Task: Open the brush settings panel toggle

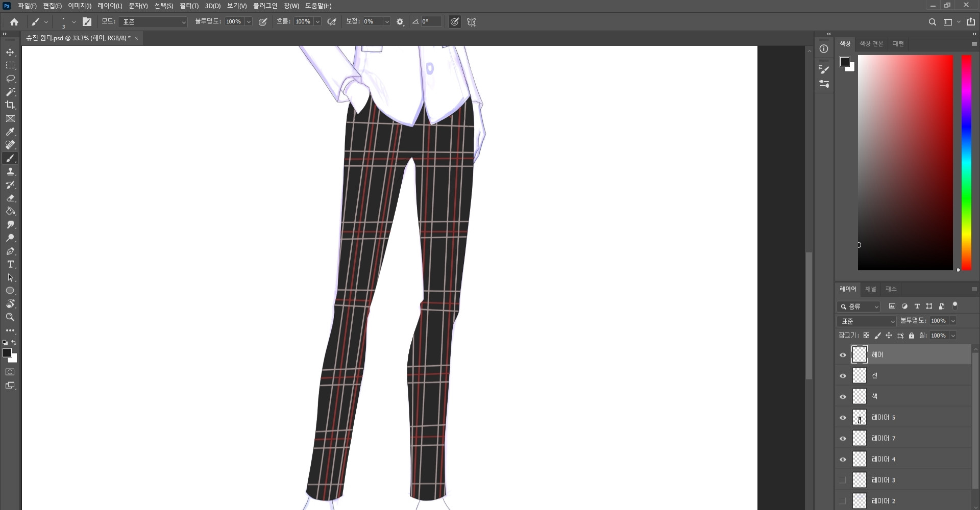Action: coord(87,22)
